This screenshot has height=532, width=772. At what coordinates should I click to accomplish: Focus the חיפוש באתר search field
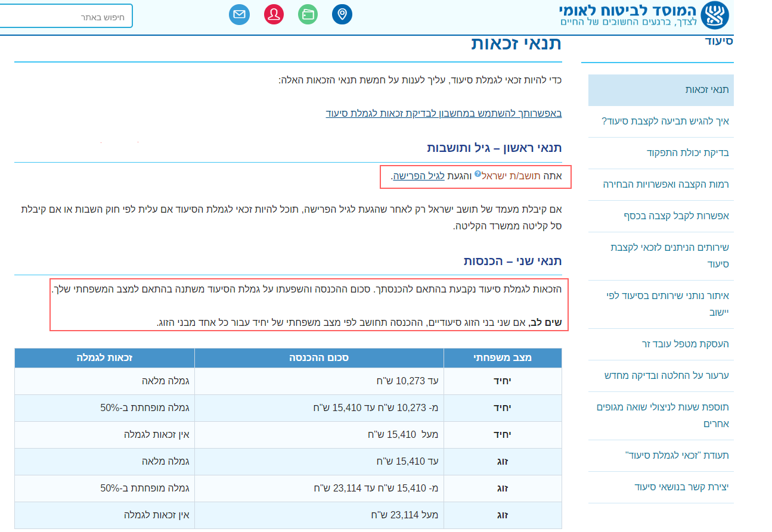pos(66,16)
